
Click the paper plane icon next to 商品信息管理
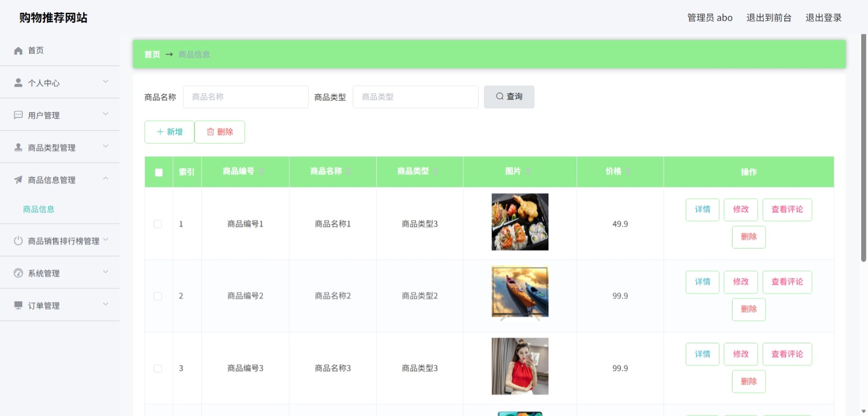pos(18,180)
